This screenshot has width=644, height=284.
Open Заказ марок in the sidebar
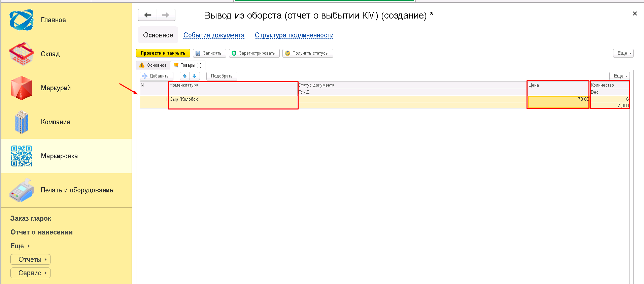coord(31,218)
